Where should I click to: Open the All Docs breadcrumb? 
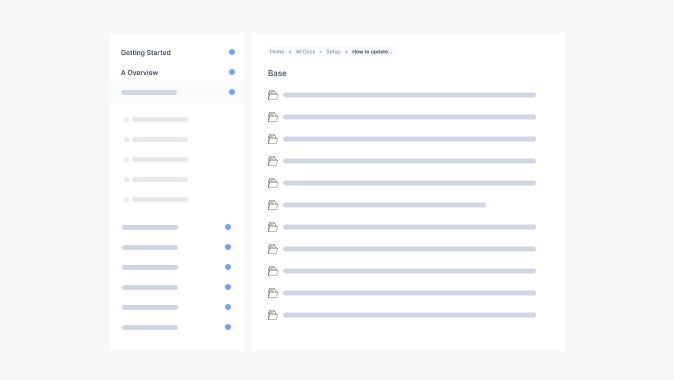(305, 52)
